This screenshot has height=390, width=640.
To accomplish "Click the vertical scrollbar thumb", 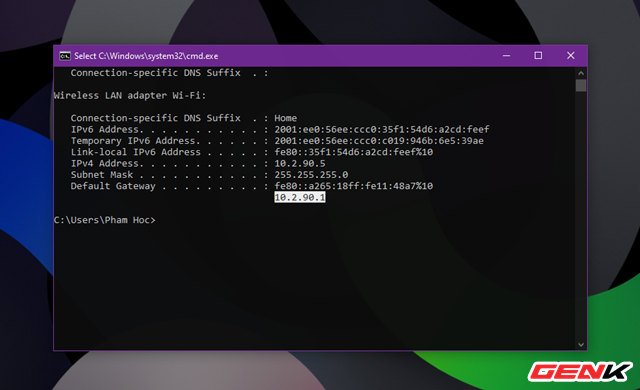I will [x=581, y=86].
